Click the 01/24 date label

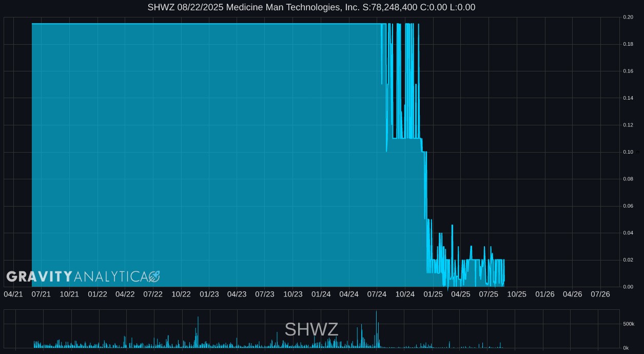click(x=321, y=294)
